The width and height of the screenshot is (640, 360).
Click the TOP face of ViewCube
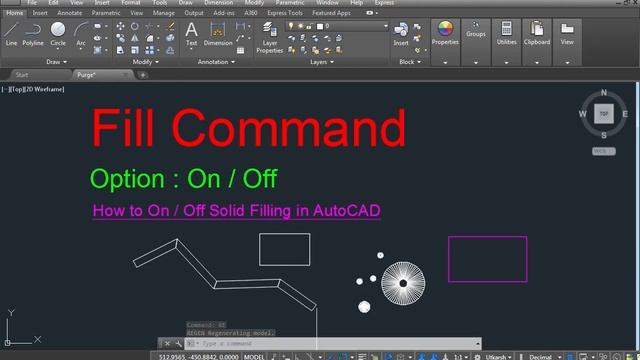coord(604,114)
